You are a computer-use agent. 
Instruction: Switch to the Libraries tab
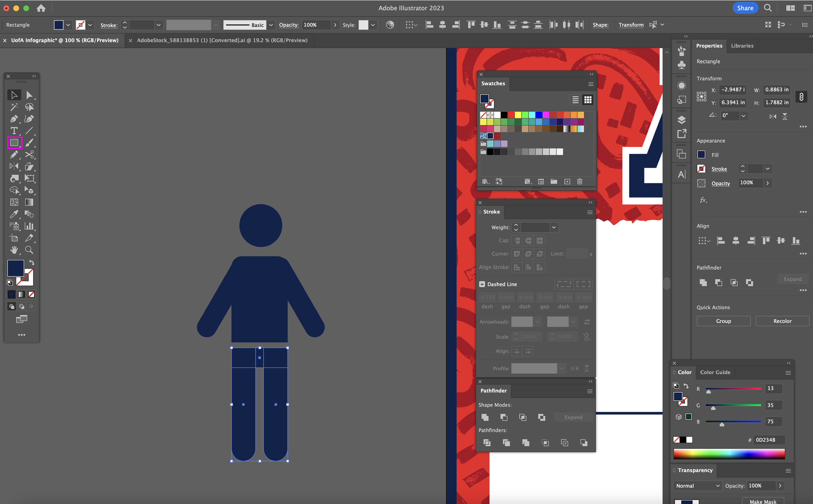click(742, 46)
